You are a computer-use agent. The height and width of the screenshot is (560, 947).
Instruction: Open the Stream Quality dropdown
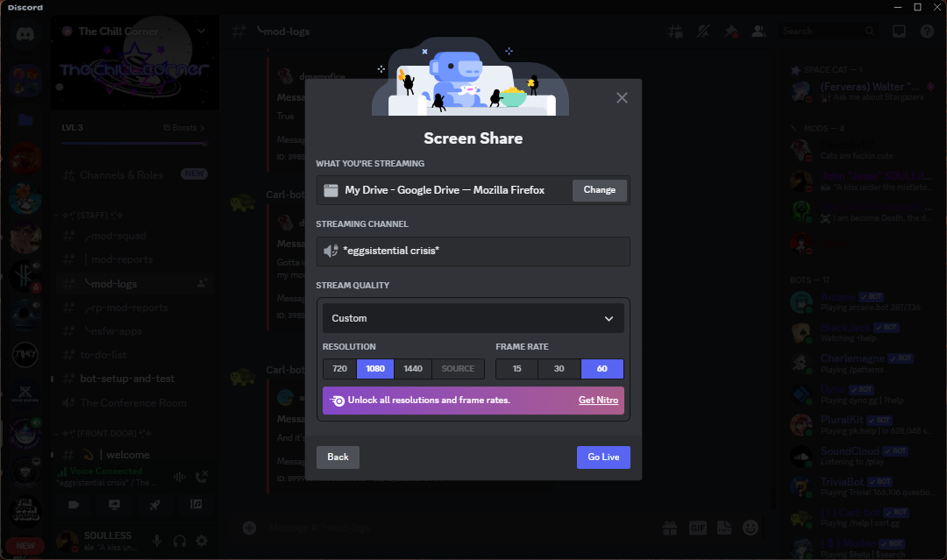[x=473, y=317]
